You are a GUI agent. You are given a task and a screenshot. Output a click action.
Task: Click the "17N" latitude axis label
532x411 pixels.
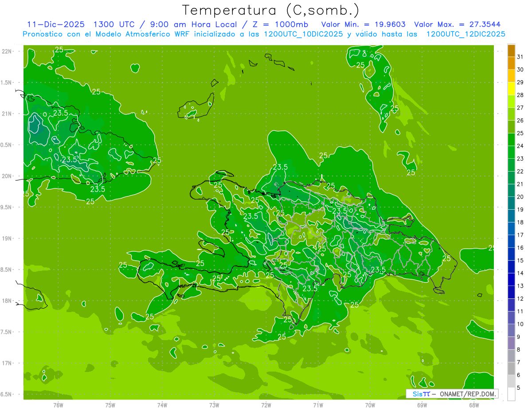(x=6, y=363)
